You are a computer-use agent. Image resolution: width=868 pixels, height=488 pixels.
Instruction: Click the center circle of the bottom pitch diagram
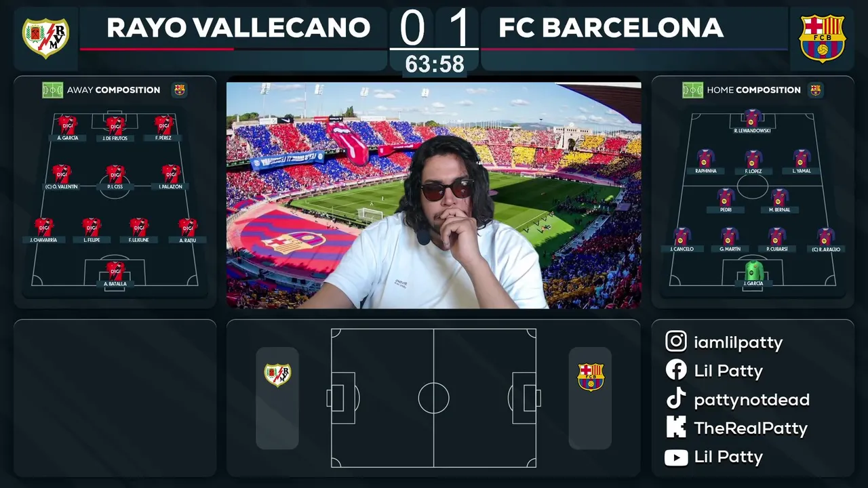point(433,398)
